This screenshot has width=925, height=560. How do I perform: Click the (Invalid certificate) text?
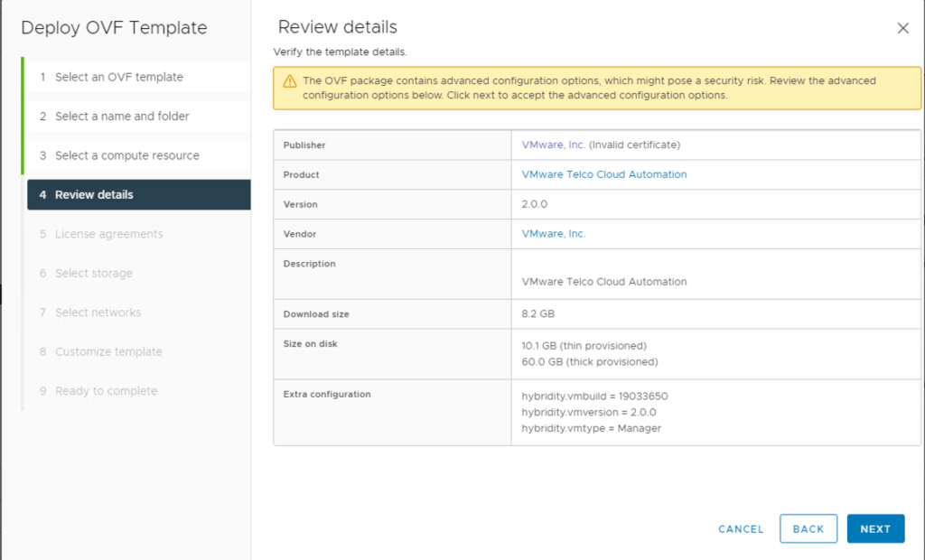click(x=634, y=145)
